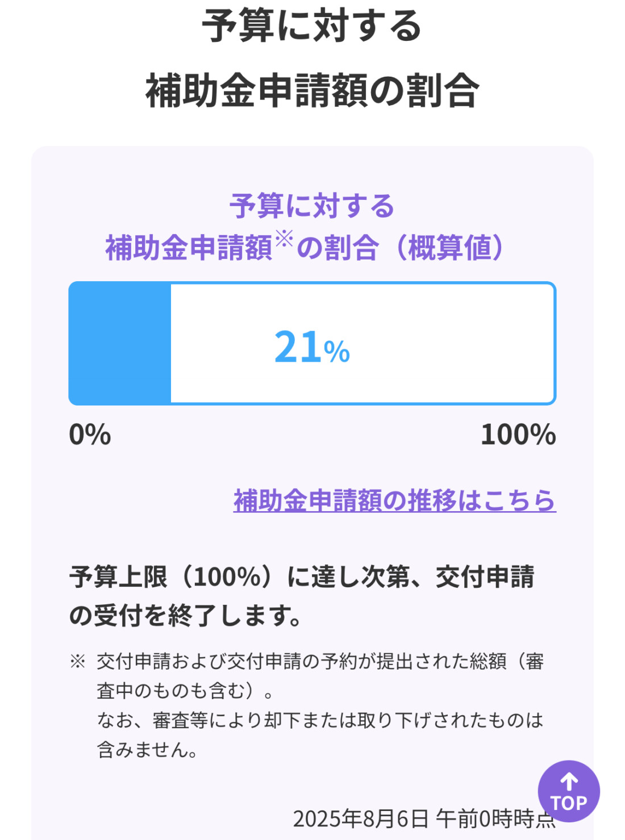Screen dimensions: 625x840
Task: Click the bold 予算上限（100%）に達し次第 notice line
Action: 301,577
